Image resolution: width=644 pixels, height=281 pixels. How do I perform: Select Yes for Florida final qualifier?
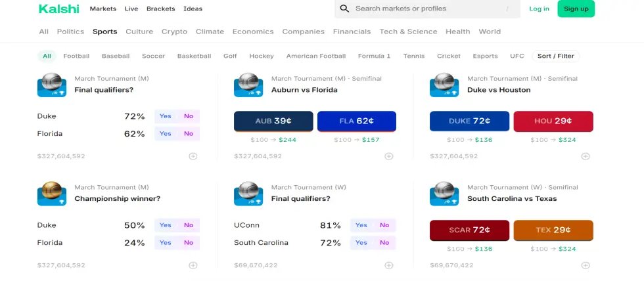(x=166, y=134)
